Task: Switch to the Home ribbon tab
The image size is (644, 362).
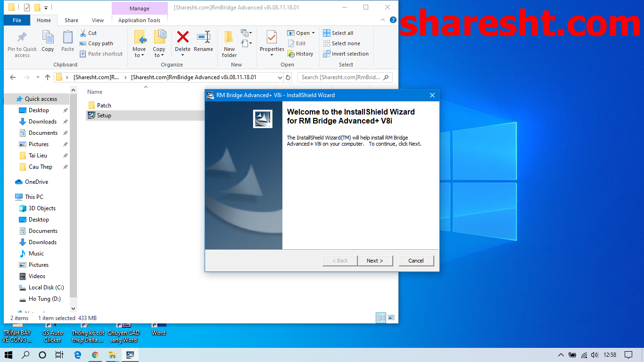Action: 44,20
